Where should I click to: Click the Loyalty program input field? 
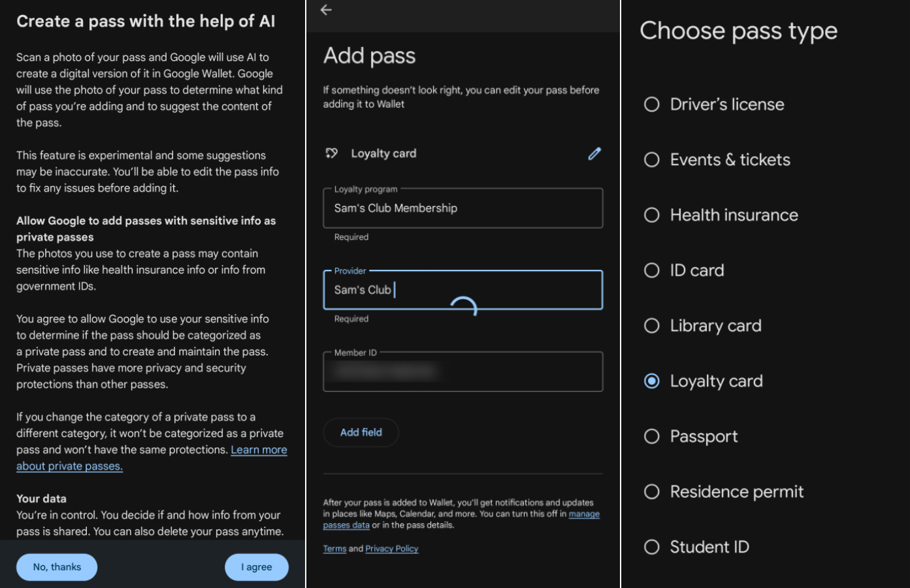[x=463, y=208]
